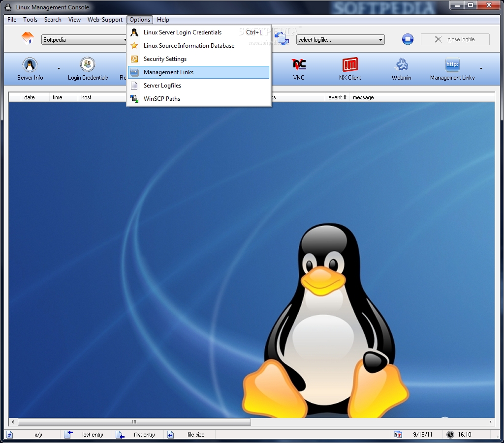This screenshot has height=443, width=504.
Task: Jump to first entry icon in status bar
Action: [x=120, y=435]
